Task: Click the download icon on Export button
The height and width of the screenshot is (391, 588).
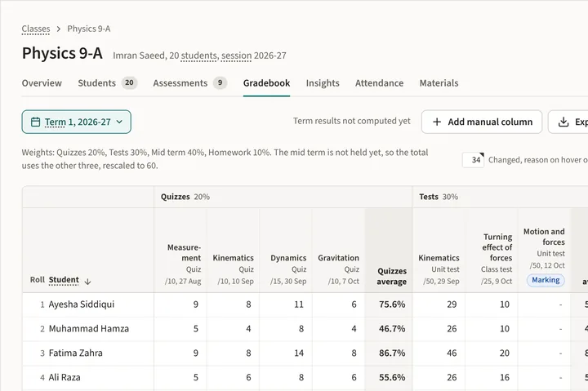Action: [563, 122]
